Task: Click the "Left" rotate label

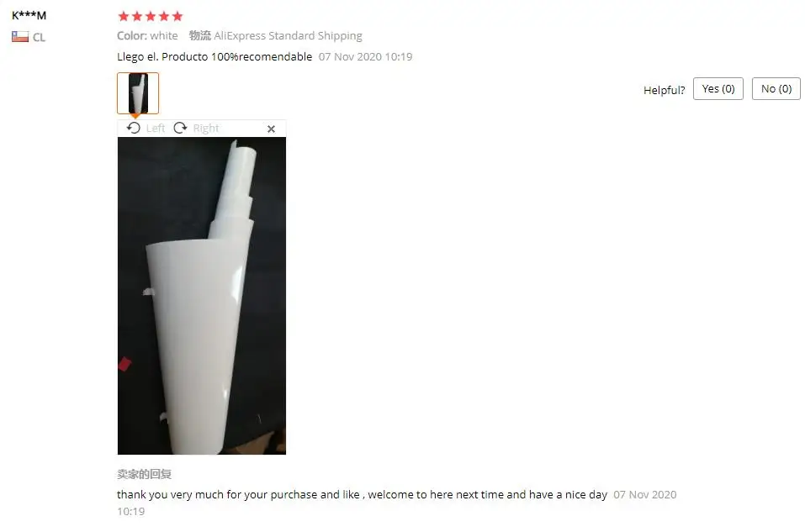Action: (x=156, y=129)
